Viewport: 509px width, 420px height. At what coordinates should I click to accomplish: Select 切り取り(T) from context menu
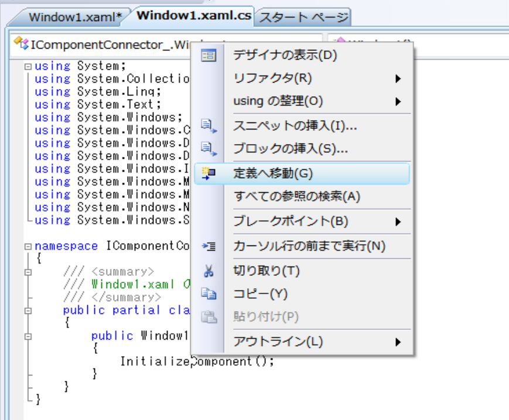coord(302,271)
